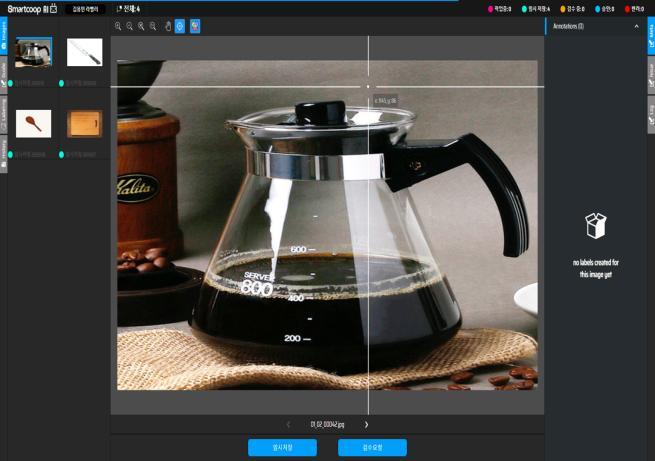
Task: Open the gray tab below Images tab
Action: 3,75
